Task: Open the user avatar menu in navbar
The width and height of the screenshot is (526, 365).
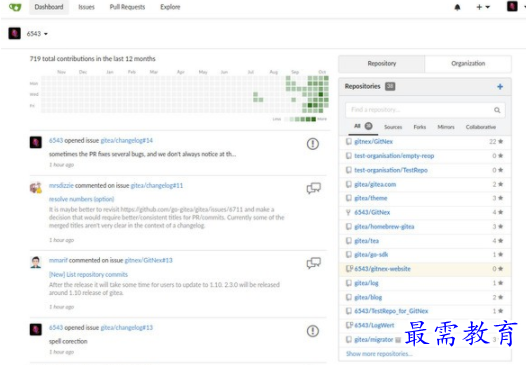Action: (x=512, y=6)
